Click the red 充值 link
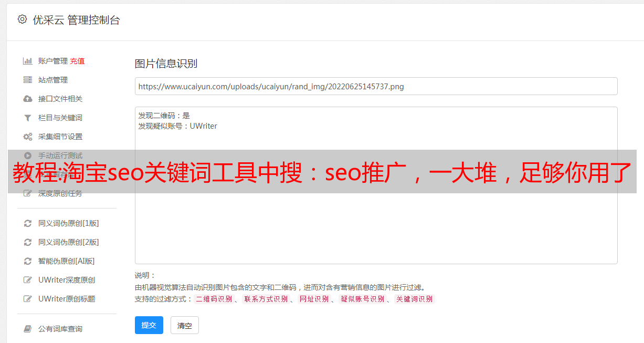This screenshot has width=644, height=343. tap(77, 61)
